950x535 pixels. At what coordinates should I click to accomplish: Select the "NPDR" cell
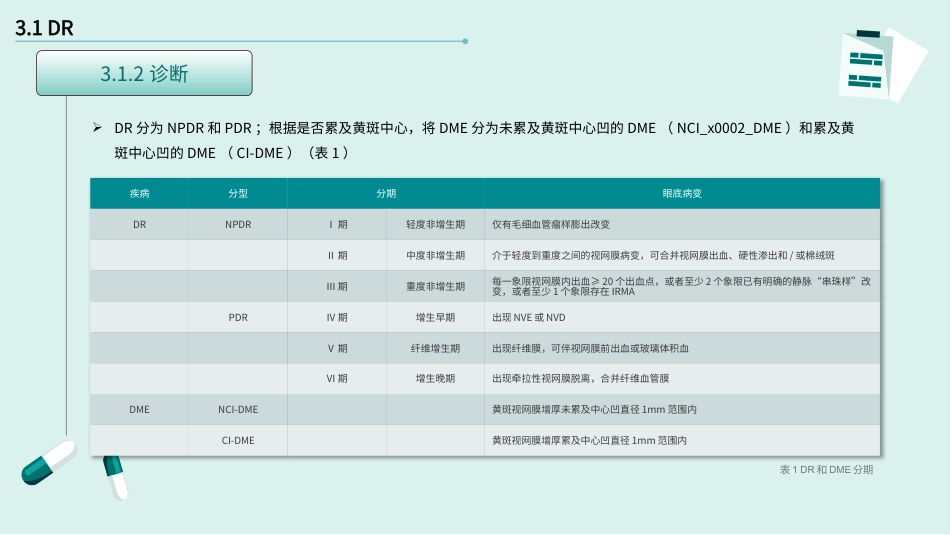pos(238,224)
